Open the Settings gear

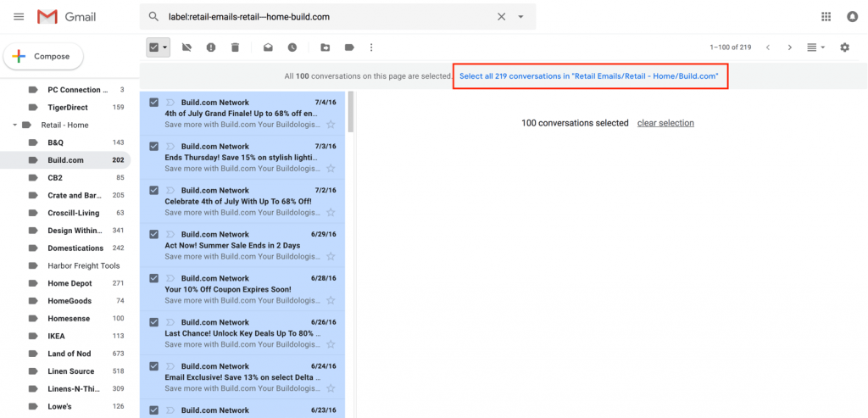[844, 47]
